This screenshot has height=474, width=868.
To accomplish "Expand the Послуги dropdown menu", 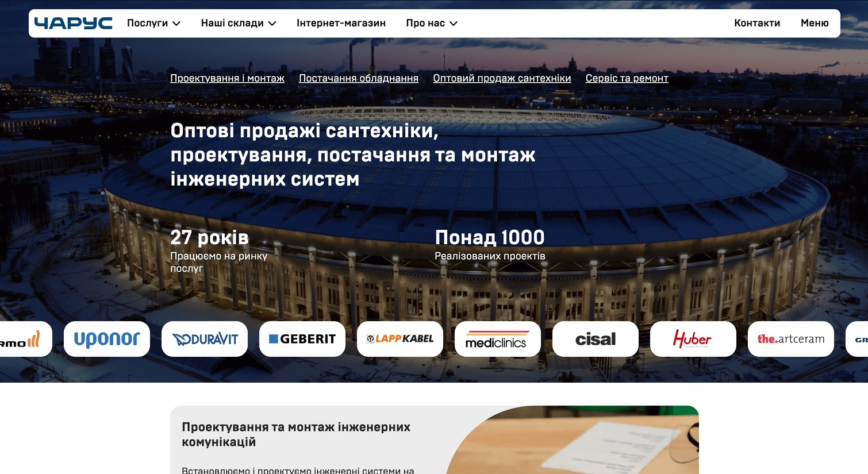I will 153,23.
